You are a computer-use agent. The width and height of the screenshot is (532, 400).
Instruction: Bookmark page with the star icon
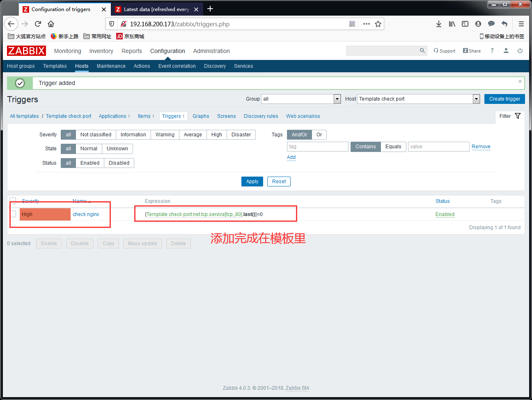coord(378,24)
